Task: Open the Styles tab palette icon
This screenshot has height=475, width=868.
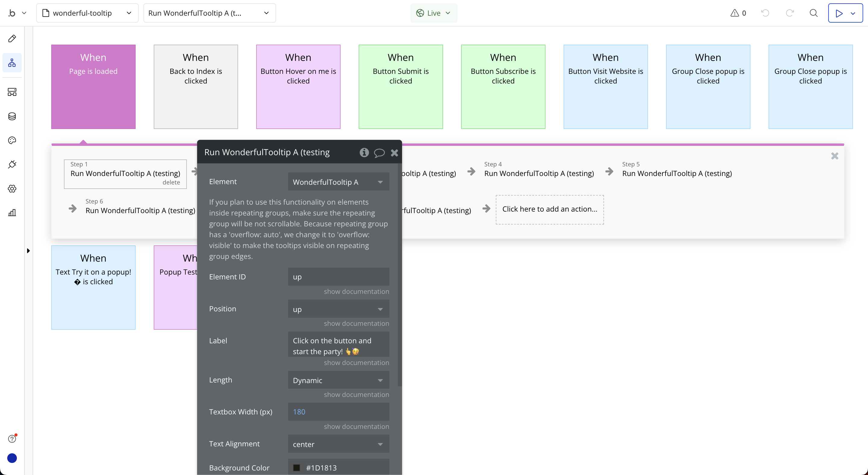Action: pos(12,140)
